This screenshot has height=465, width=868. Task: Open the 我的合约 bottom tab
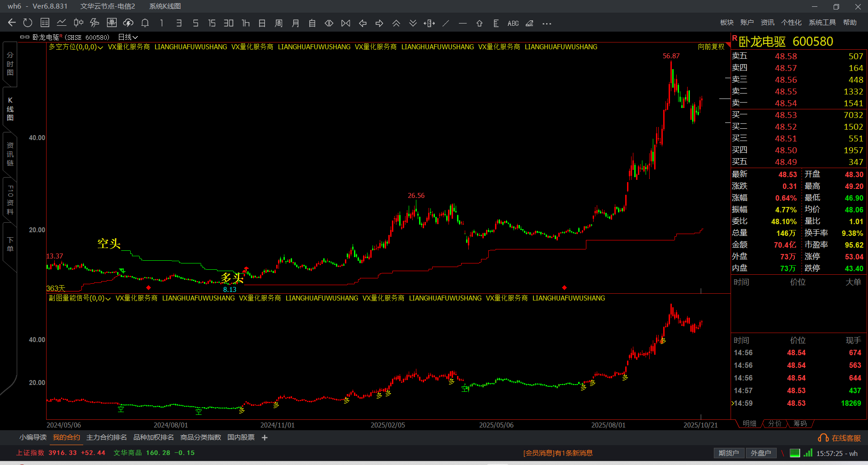pyautogui.click(x=66, y=437)
